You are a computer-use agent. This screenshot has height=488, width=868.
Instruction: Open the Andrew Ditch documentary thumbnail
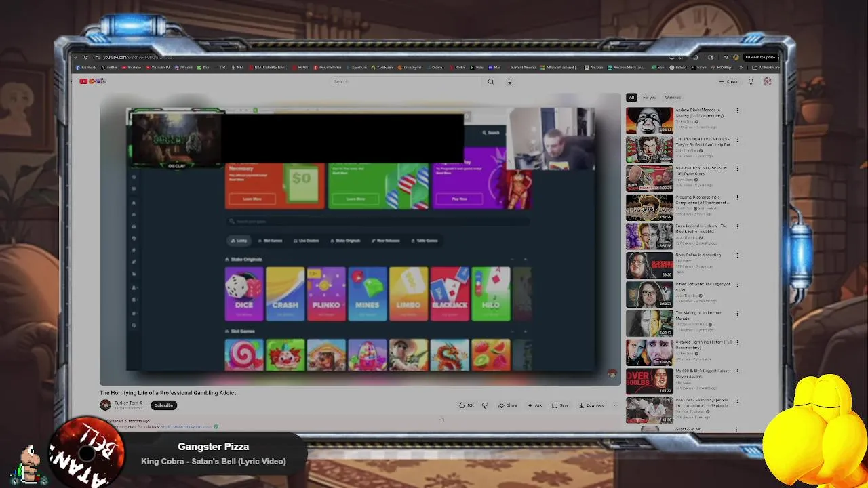coord(650,121)
